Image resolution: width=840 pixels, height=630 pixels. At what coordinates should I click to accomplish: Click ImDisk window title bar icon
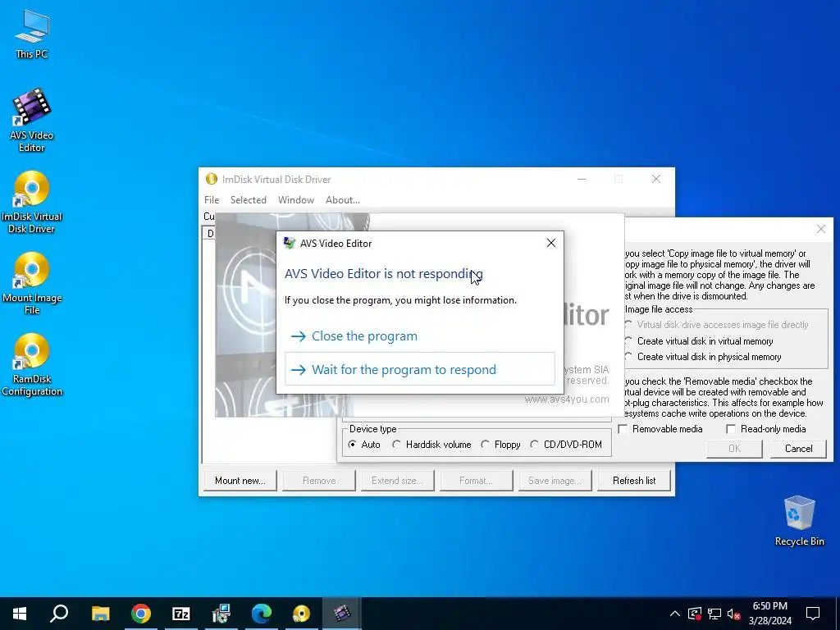click(212, 179)
